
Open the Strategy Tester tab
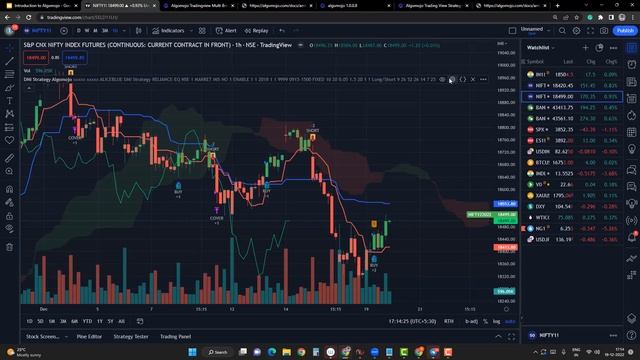131,337
